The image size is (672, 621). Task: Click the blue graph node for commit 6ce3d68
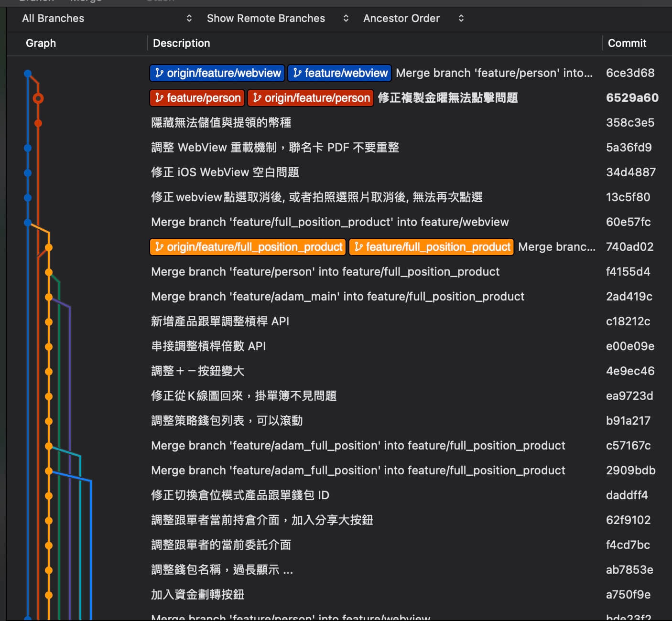pos(28,74)
